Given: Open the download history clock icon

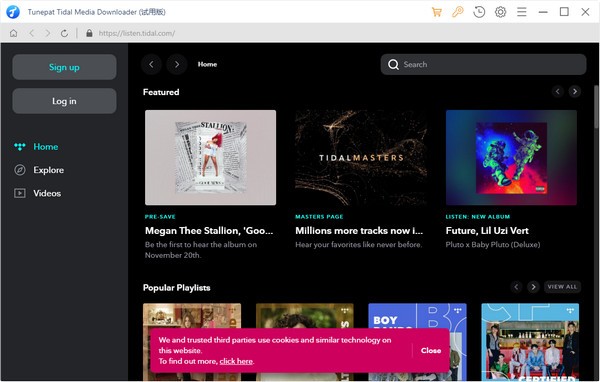Looking at the screenshot, I should pos(479,12).
